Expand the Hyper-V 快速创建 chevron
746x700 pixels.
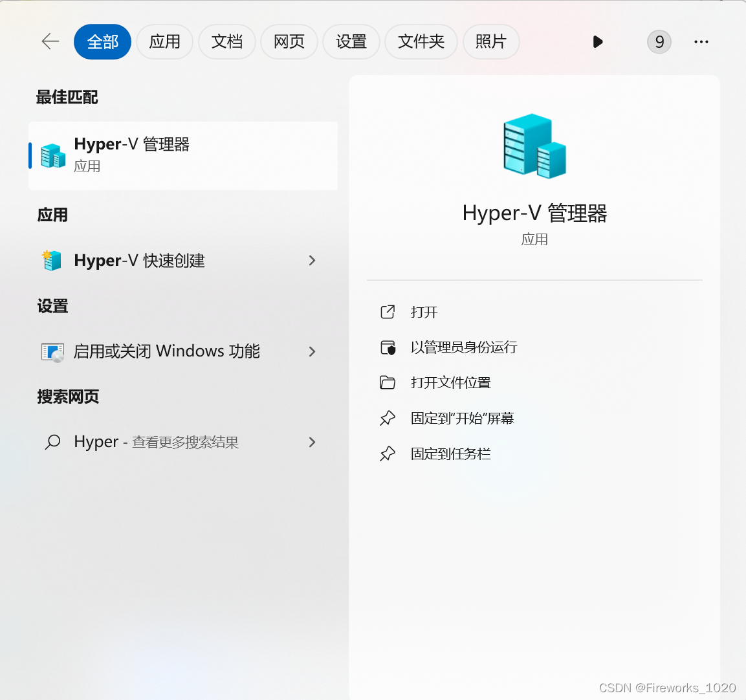(x=312, y=260)
